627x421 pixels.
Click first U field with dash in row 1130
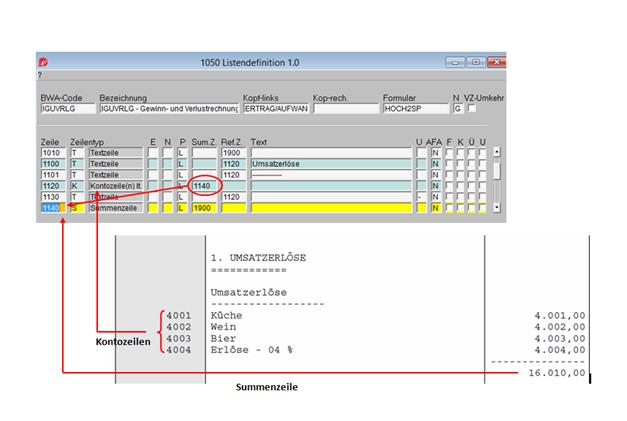click(421, 197)
